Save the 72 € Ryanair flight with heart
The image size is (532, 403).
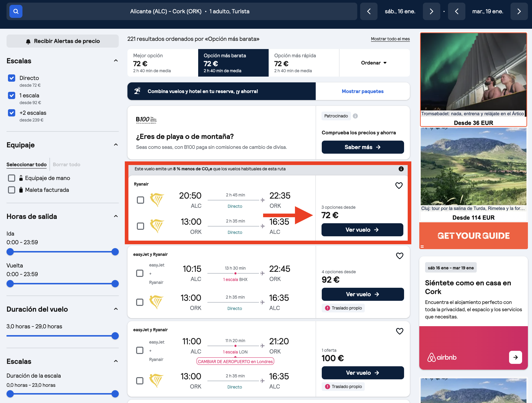click(399, 186)
